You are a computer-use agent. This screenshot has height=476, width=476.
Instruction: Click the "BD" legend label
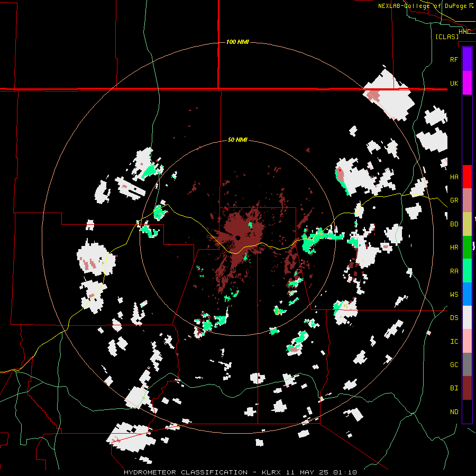(x=454, y=224)
